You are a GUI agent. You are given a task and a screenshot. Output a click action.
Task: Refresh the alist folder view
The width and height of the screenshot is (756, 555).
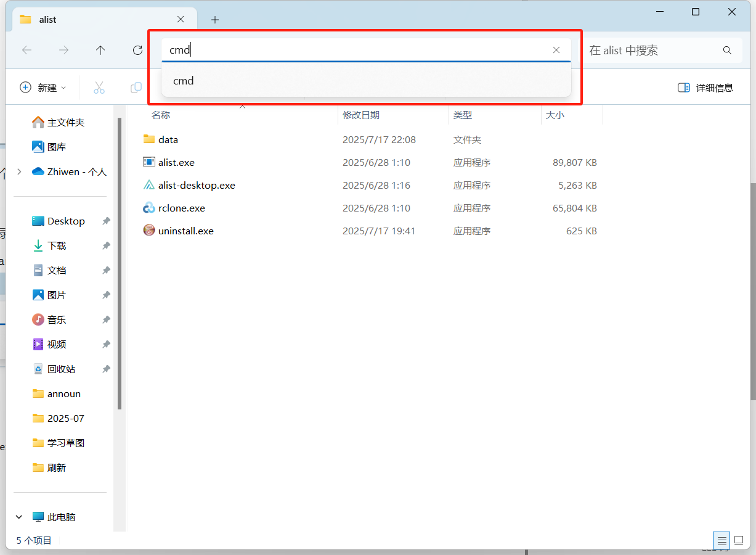(138, 51)
